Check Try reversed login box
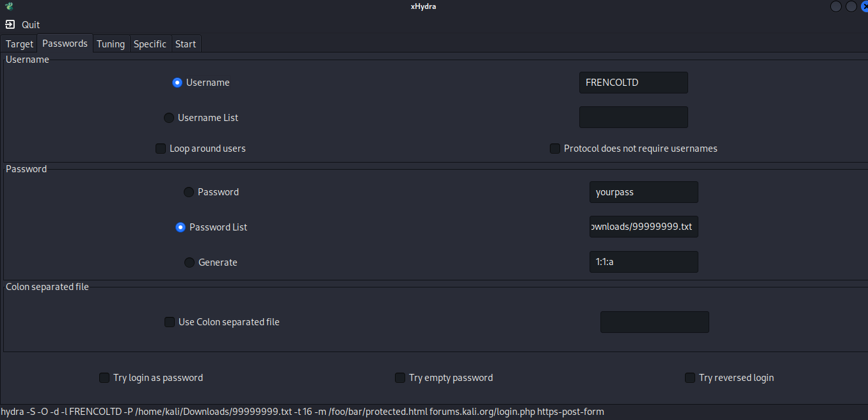The image size is (868, 420). pyautogui.click(x=690, y=378)
